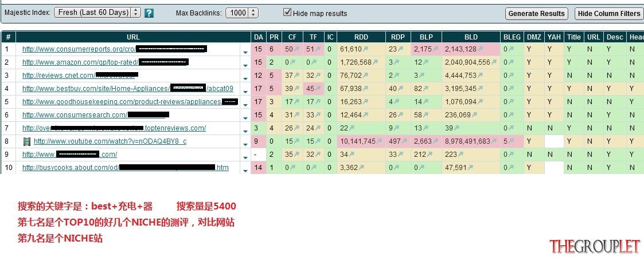The width and height of the screenshot is (644, 257).
Task: Click arrow icon next to RDD 1,726,568
Action: coord(375,62)
